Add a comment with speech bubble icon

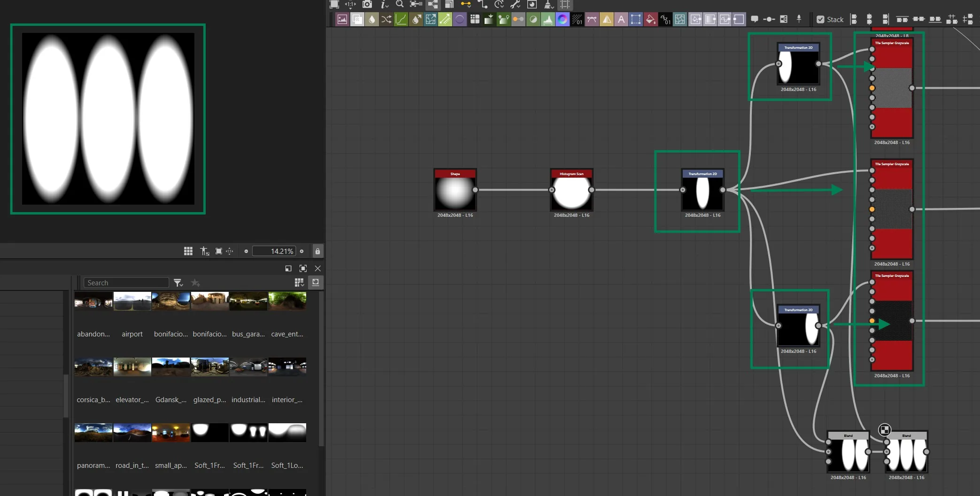point(755,19)
